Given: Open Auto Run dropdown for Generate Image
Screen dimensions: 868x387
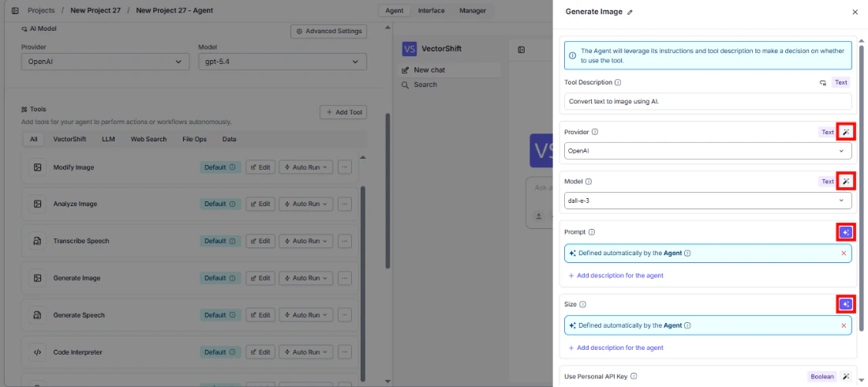Looking at the screenshot, I should point(305,278).
